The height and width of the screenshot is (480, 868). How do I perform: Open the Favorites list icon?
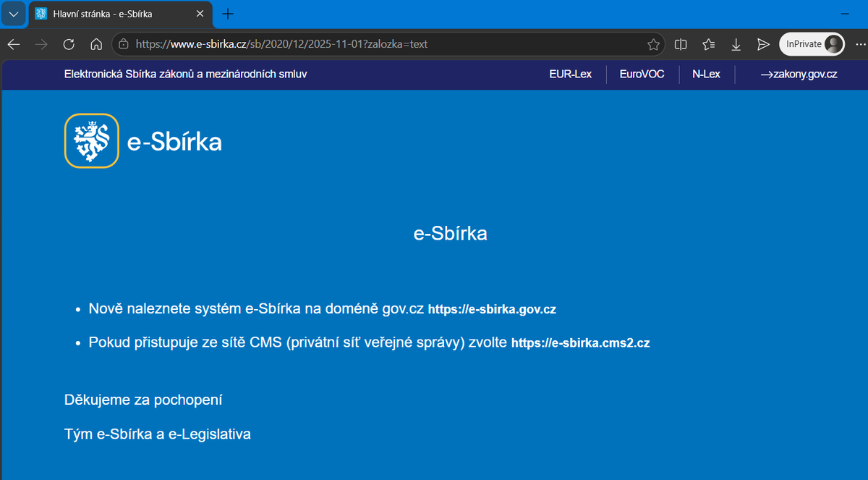[708, 44]
